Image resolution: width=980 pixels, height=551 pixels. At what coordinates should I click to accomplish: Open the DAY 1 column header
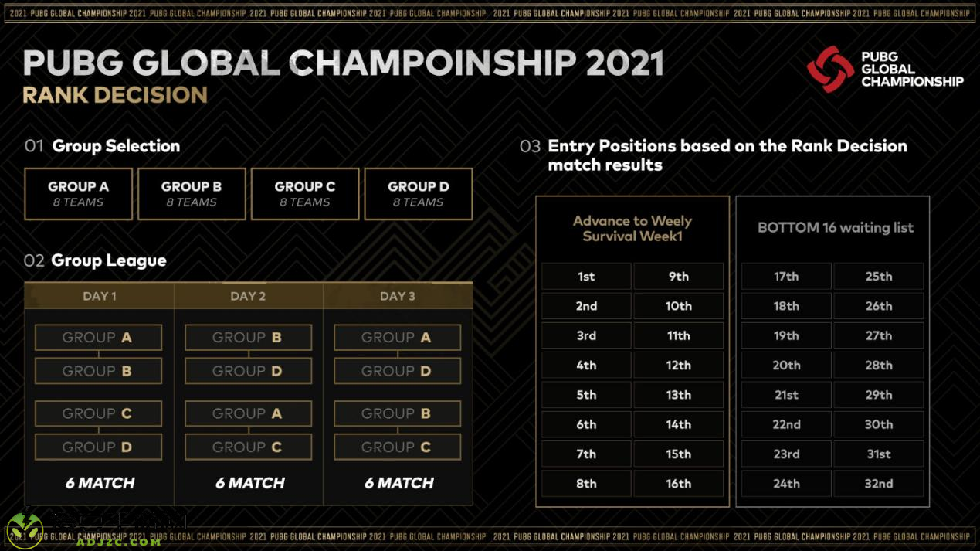pos(100,296)
